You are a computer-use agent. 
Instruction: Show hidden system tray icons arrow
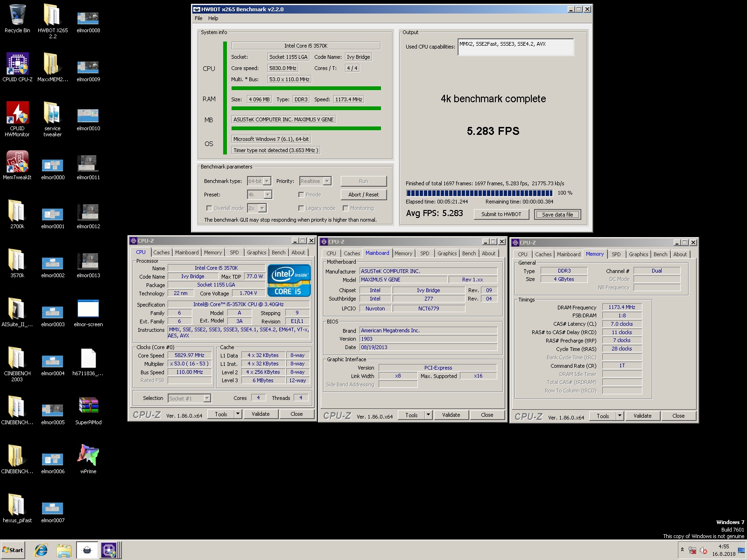(682, 550)
